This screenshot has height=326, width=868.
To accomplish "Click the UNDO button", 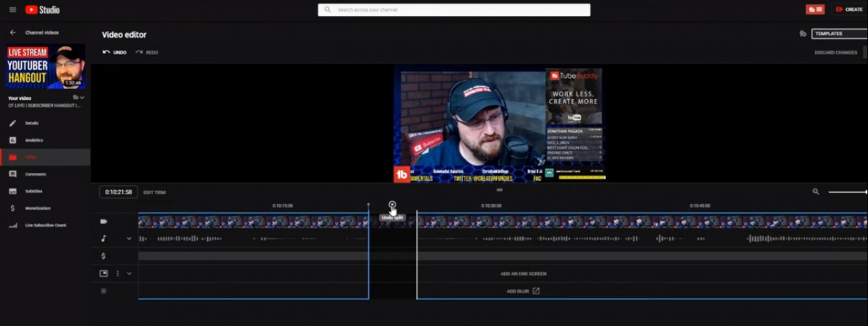I will point(114,52).
